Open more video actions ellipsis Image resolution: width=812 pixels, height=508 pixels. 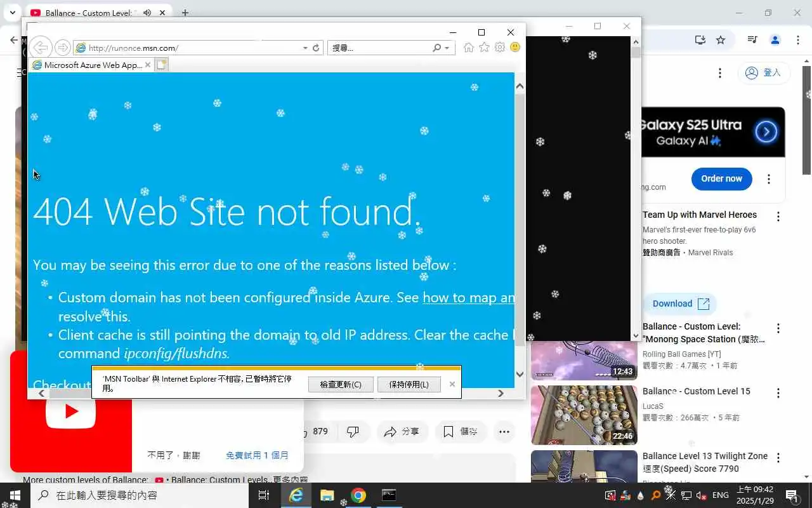[x=504, y=432]
